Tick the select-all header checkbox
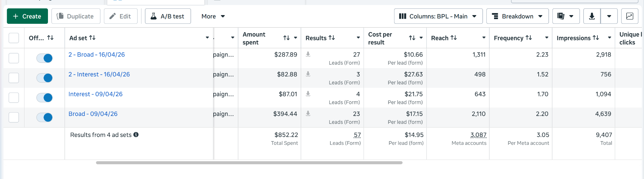Screen dimensions: 644x179 14,38
